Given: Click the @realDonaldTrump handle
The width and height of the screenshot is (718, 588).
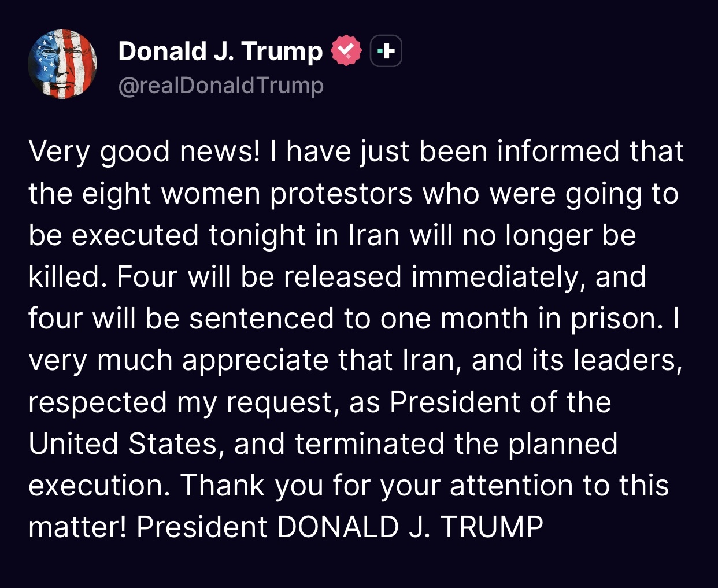Looking at the screenshot, I should [220, 86].
